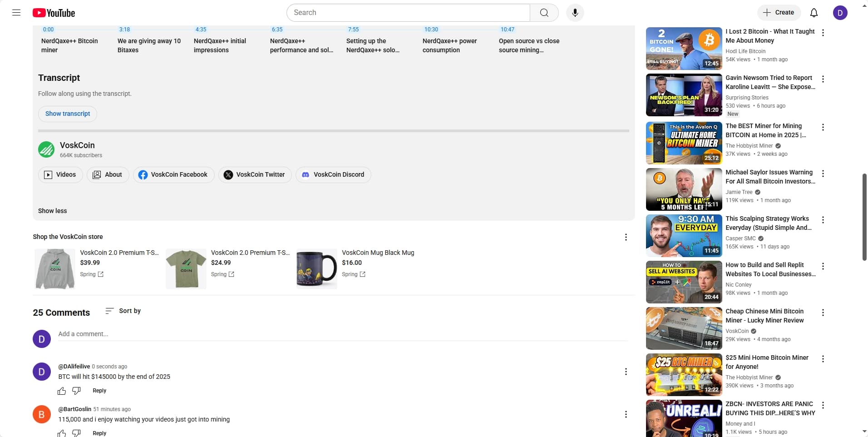The image size is (868, 437).
Task: Open more options for Michael Saylor video
Action: coord(823,173)
